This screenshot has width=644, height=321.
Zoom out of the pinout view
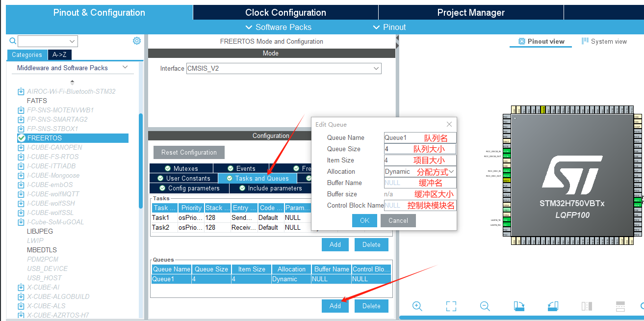coord(485,306)
